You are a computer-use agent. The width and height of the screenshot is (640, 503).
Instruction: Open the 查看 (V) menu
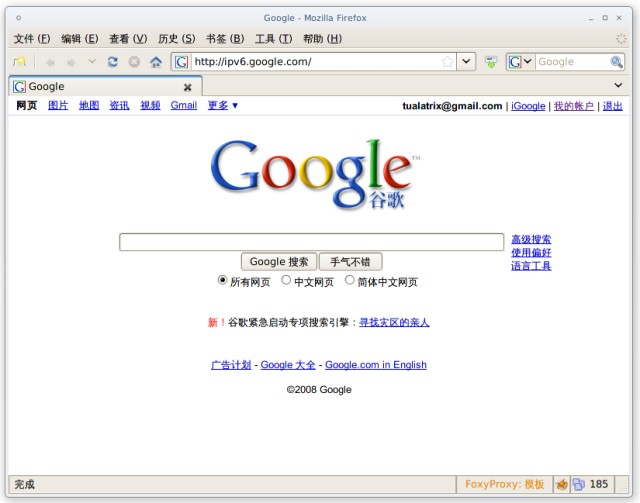point(128,39)
